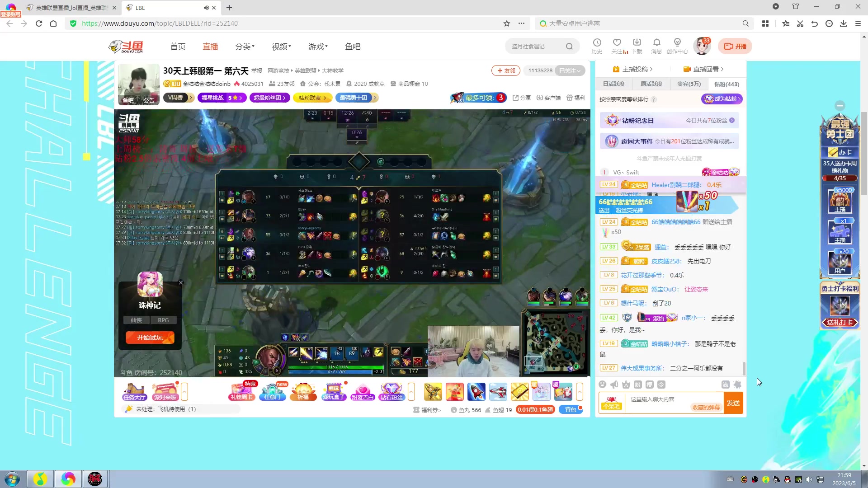Open the 背包 backpack button
The width and height of the screenshot is (868, 488).
click(571, 409)
